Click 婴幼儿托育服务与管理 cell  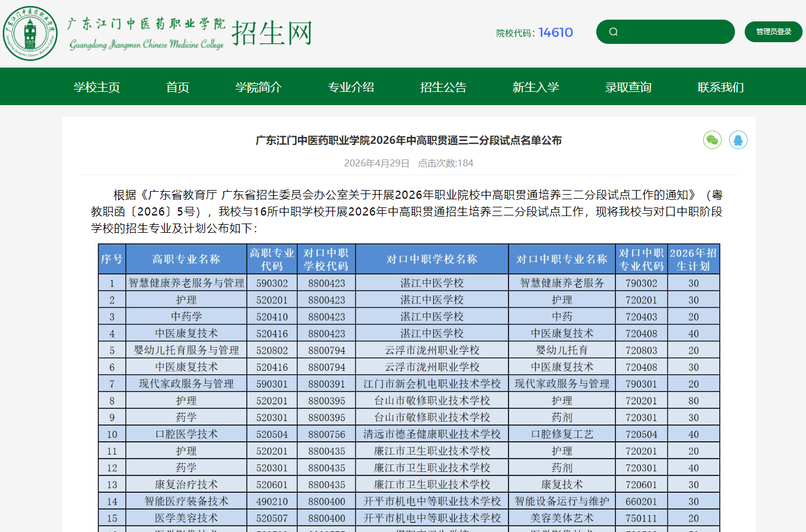coord(186,350)
